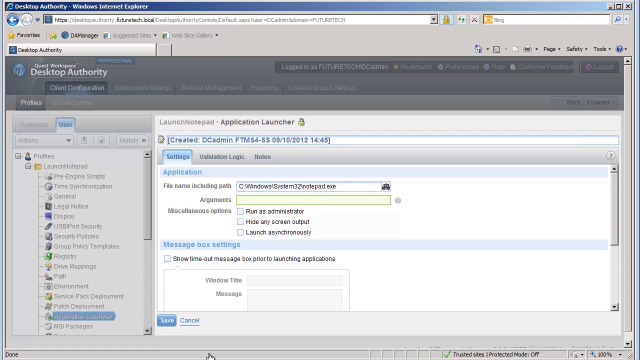The width and height of the screenshot is (640, 360).
Task: Open Customer Feedback link
Action: pyautogui.click(x=542, y=67)
